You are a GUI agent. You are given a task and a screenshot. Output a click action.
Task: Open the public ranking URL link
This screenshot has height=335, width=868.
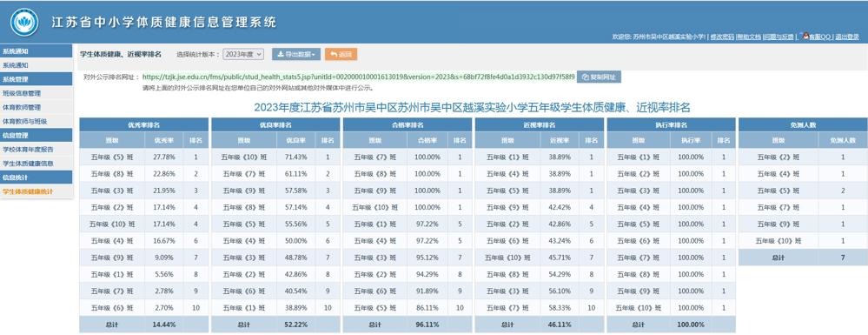click(359, 77)
